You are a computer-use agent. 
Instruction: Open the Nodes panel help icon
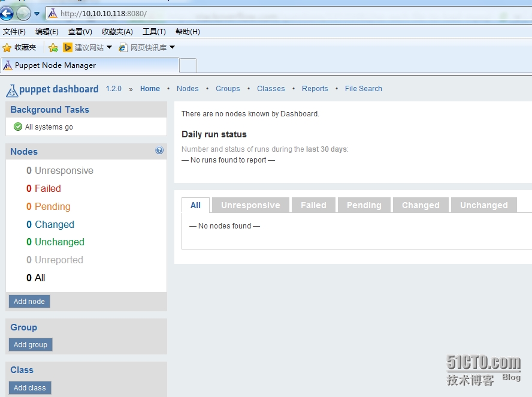point(159,151)
